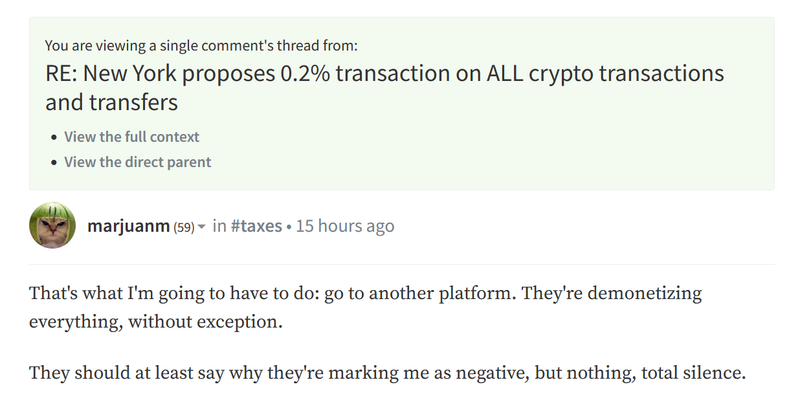Click the word 'in' before #taxes
The height and width of the screenshot is (404, 800).
point(220,226)
